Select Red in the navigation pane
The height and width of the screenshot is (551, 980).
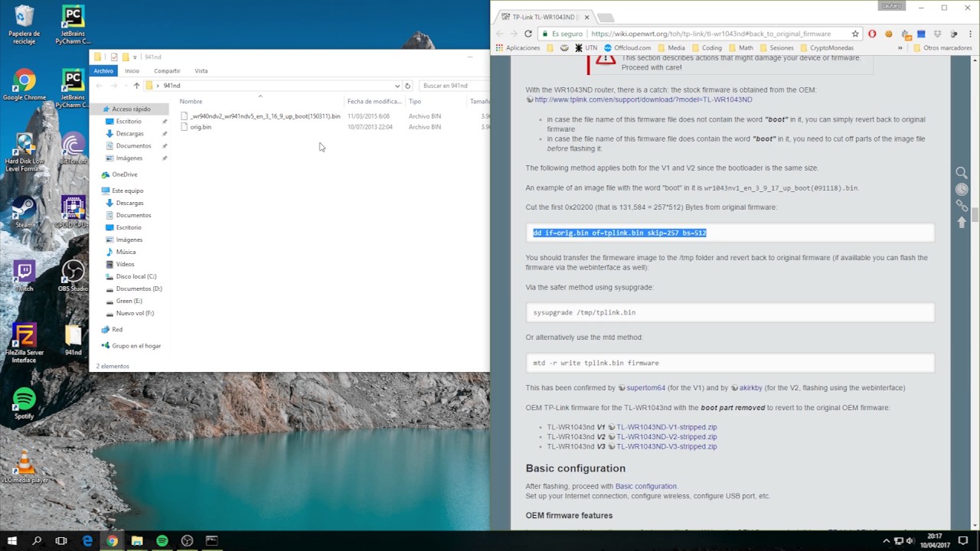(112, 329)
